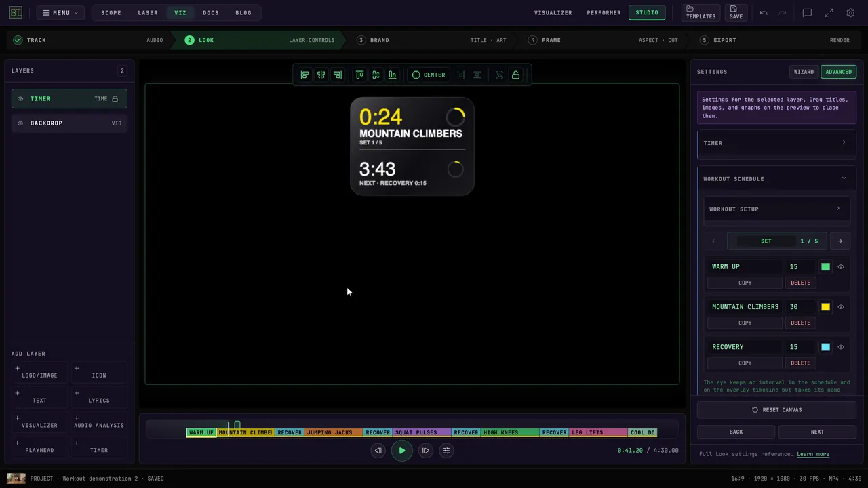Change the Recovery color swatch
This screenshot has height=488, width=868.
pos(825,347)
